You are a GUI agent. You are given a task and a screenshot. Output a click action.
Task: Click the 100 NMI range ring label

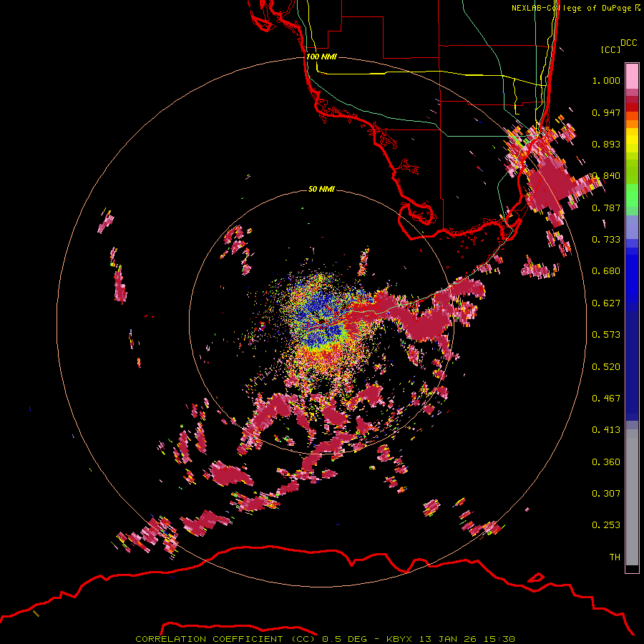[x=321, y=57]
